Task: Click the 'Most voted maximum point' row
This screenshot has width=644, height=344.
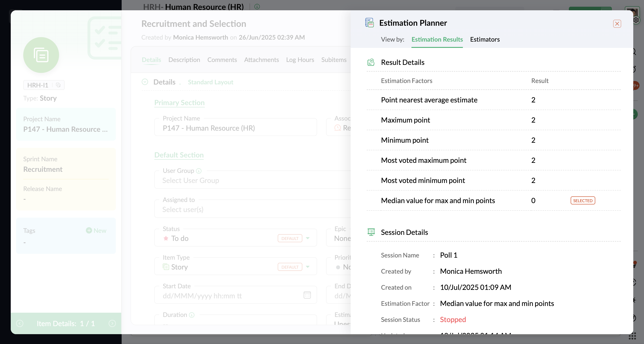Action: [x=494, y=160]
